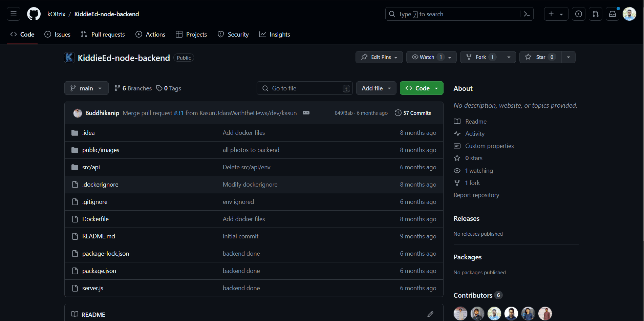Image resolution: width=644 pixels, height=321 pixels.
Task: View 1 watching link
Action: (473, 171)
